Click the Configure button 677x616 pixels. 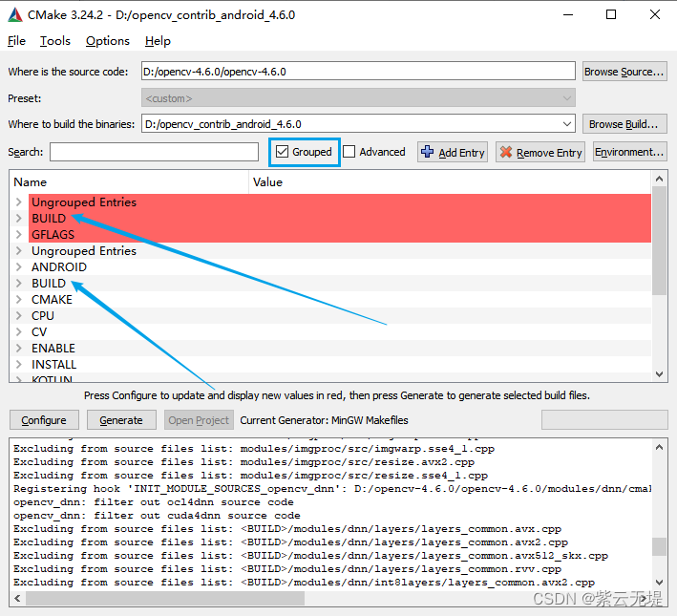[x=44, y=420]
